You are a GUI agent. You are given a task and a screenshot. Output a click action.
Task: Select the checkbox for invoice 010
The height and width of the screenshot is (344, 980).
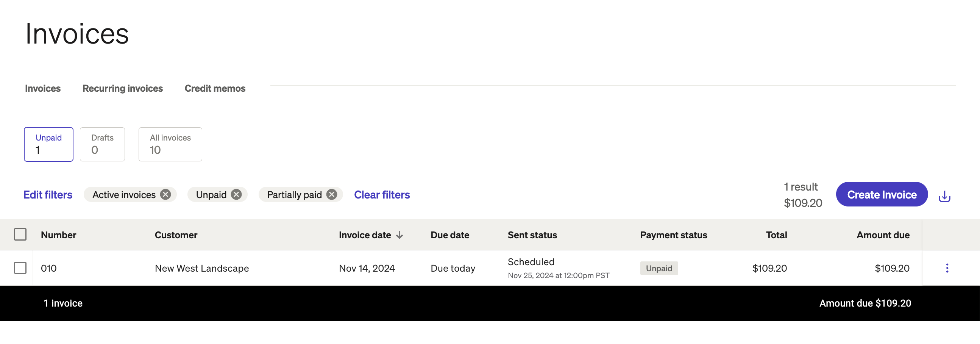pos(20,268)
